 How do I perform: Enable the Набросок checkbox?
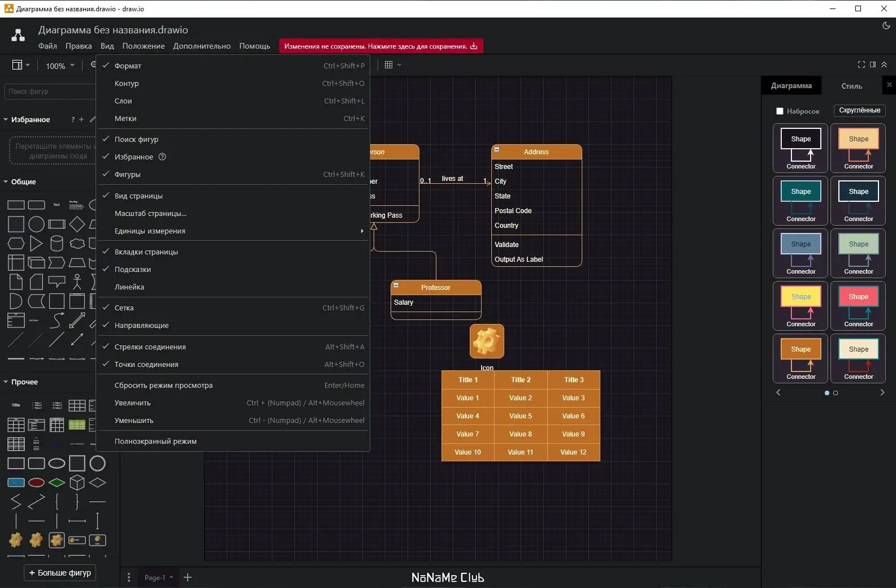click(780, 111)
